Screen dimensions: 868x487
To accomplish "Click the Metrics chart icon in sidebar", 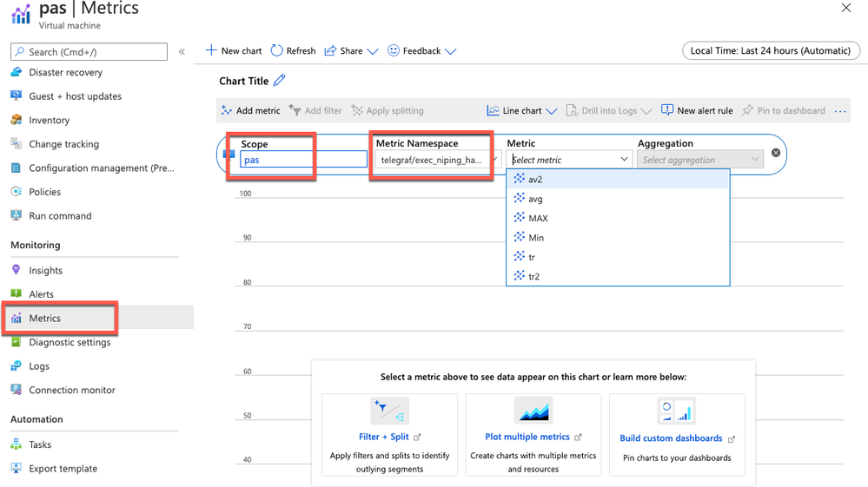I will pyautogui.click(x=17, y=318).
